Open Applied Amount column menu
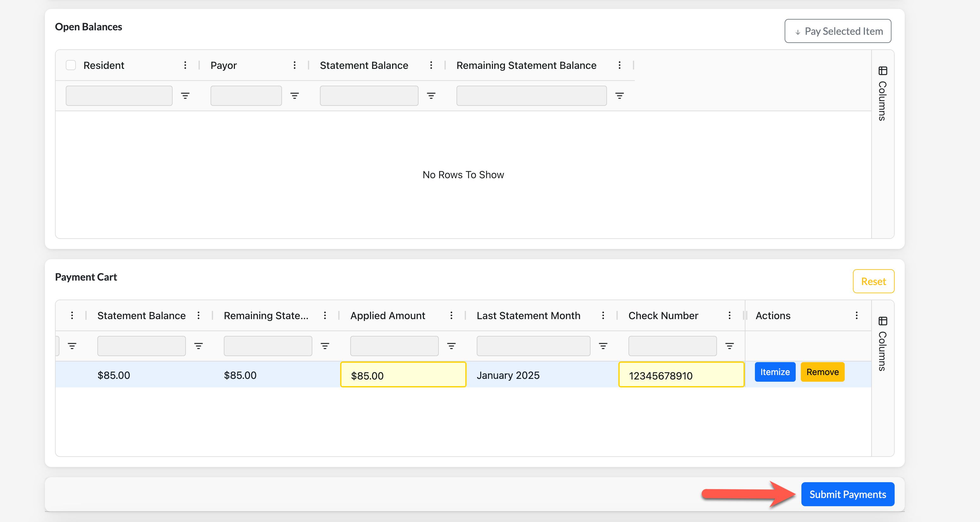This screenshot has height=522, width=980. (451, 316)
